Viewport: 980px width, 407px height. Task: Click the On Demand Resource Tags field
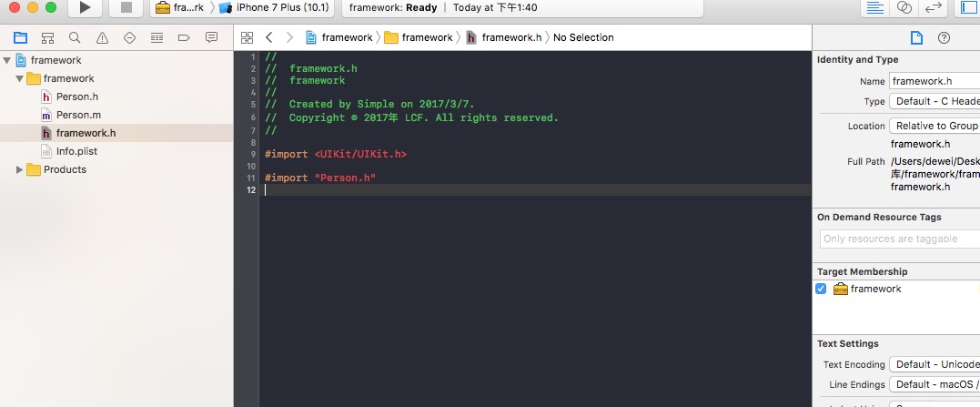(900, 239)
